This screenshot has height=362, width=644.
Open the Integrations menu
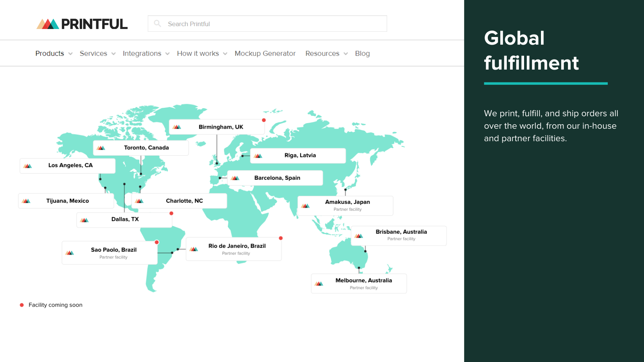pos(142,53)
